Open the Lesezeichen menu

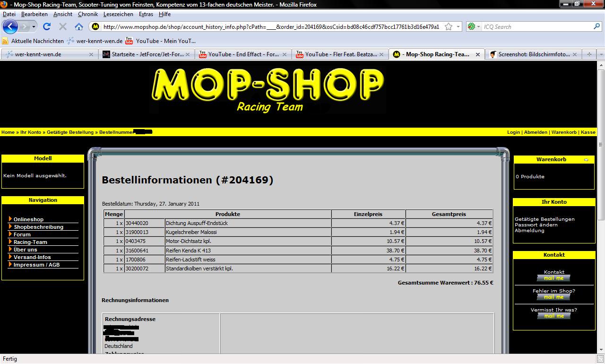(x=118, y=14)
